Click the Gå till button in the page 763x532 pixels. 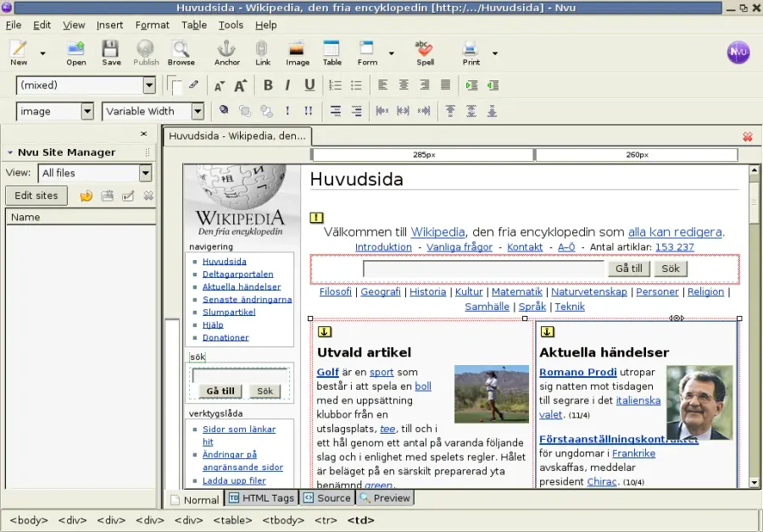pos(629,269)
